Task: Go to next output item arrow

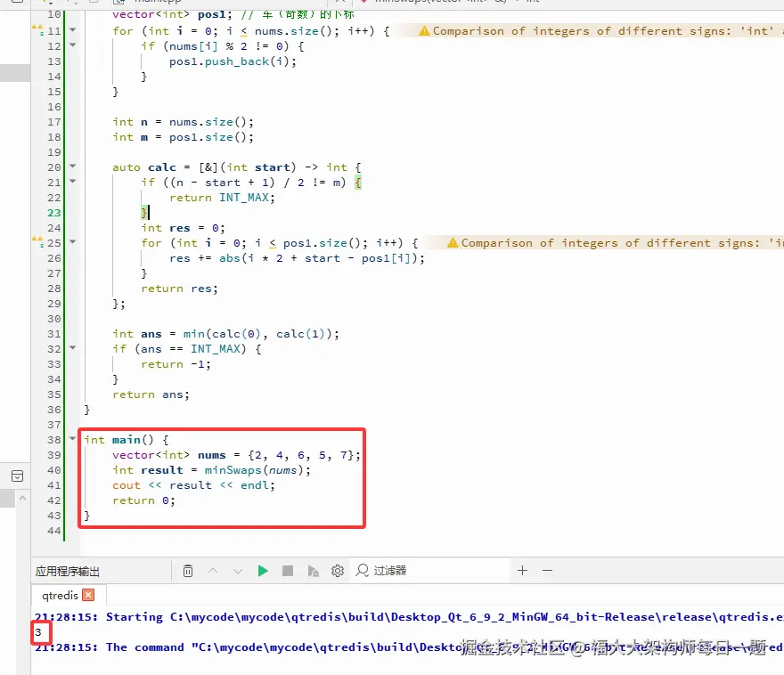Action: [238, 571]
